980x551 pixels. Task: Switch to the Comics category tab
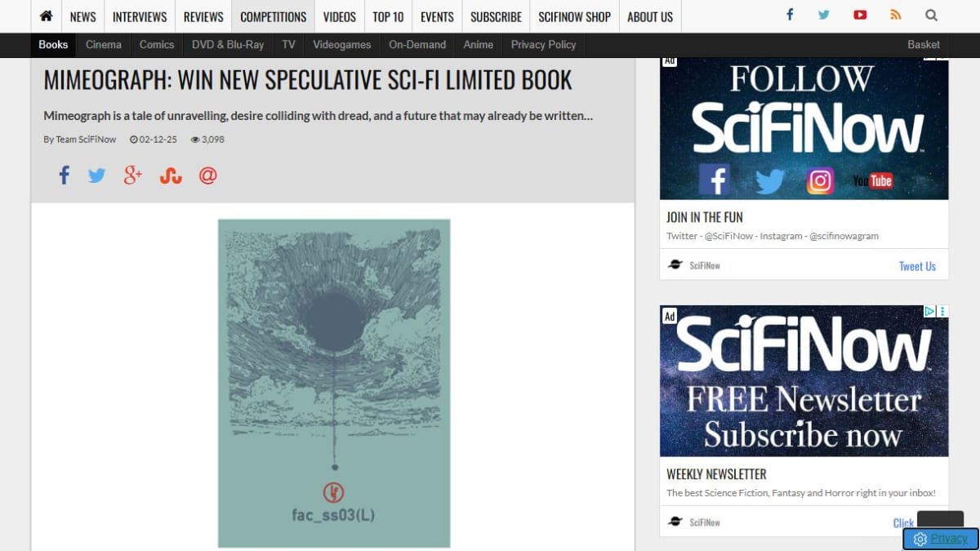(x=157, y=45)
